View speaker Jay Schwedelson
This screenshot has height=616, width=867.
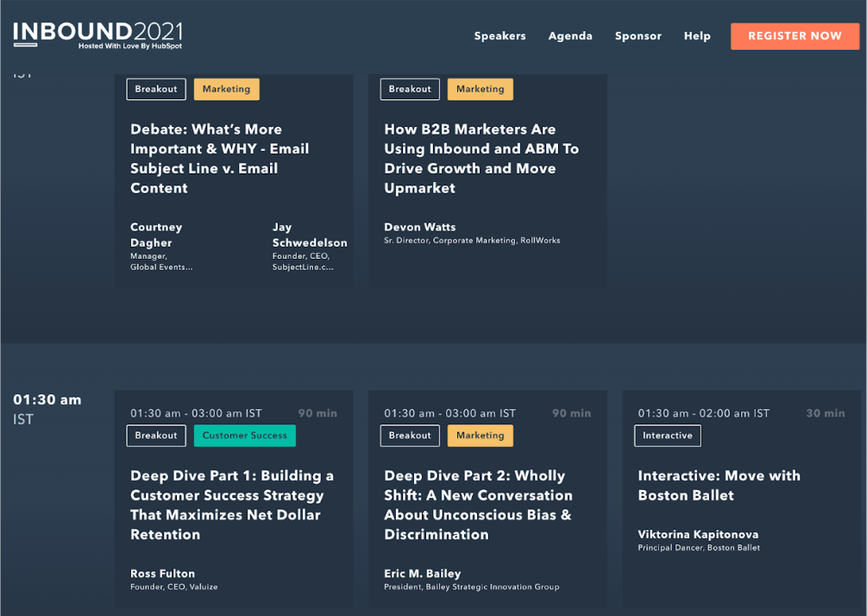click(x=310, y=235)
